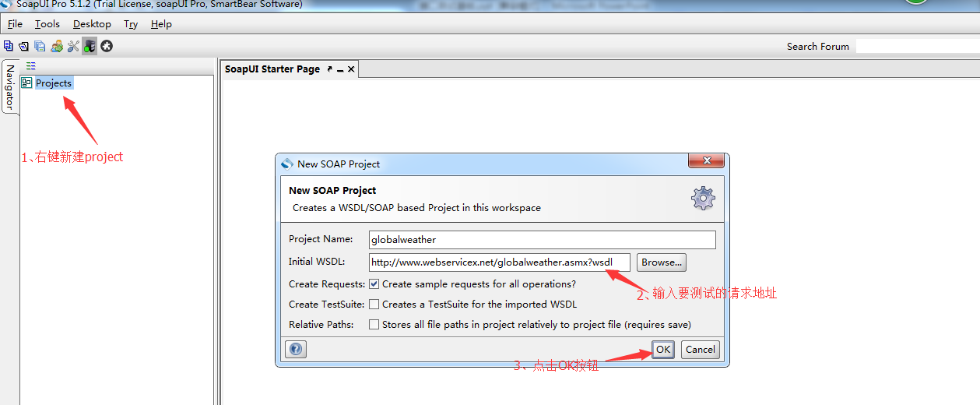980x405 pixels.
Task: Close the New SOAP Project dialog with the X
Action: click(707, 160)
